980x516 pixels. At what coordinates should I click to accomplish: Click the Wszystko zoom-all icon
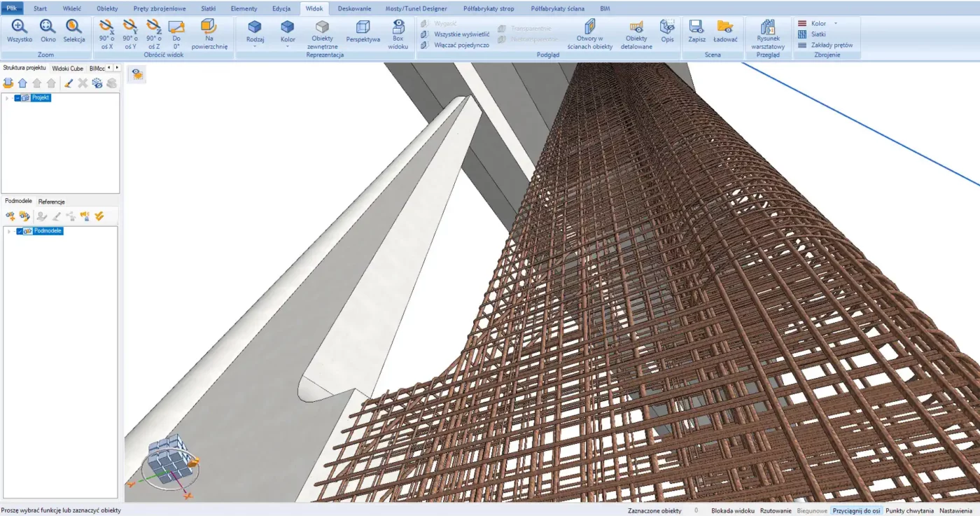pos(20,31)
